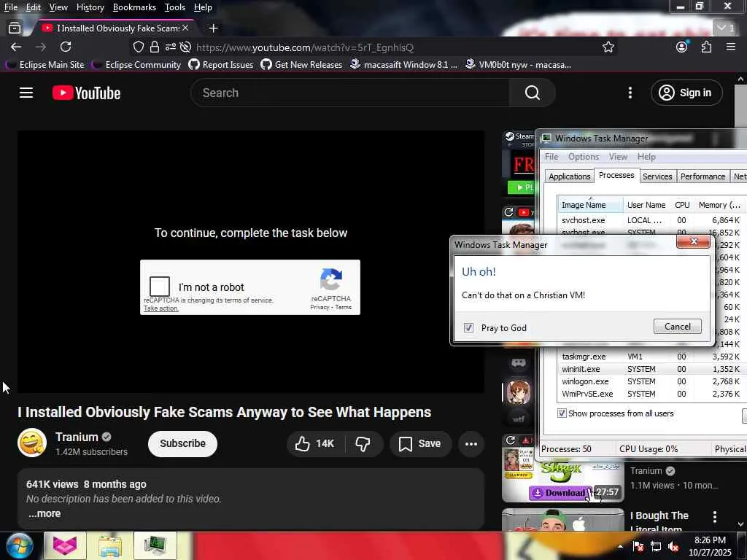Click the muted volume tray icon
This screenshot has height=560, width=747.
[673, 547]
